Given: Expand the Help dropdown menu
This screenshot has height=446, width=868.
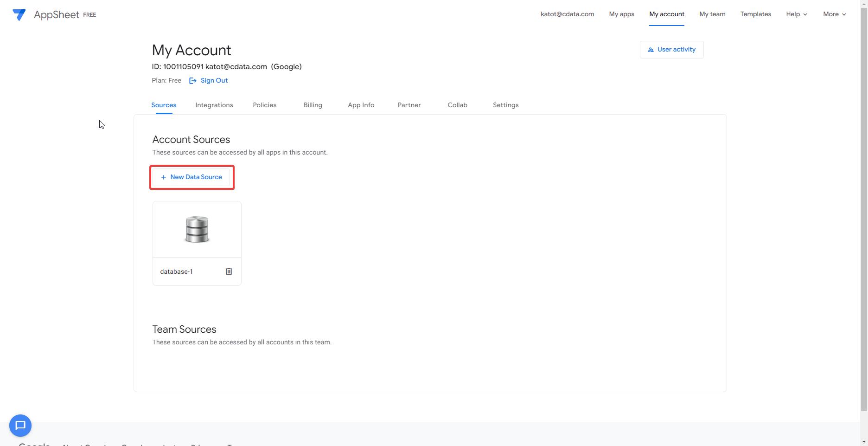Looking at the screenshot, I should [797, 14].
